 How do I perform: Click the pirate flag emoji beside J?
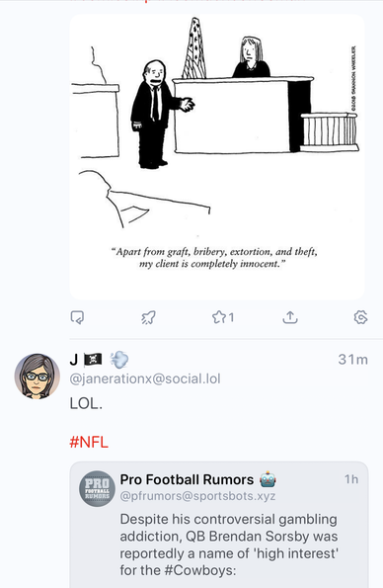click(x=93, y=360)
